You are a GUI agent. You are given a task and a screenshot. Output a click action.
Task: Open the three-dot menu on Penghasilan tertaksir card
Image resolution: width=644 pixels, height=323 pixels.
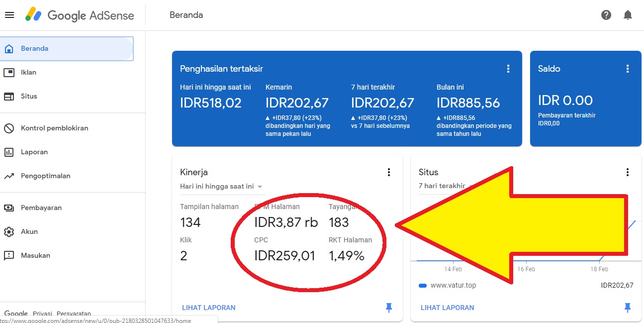508,69
